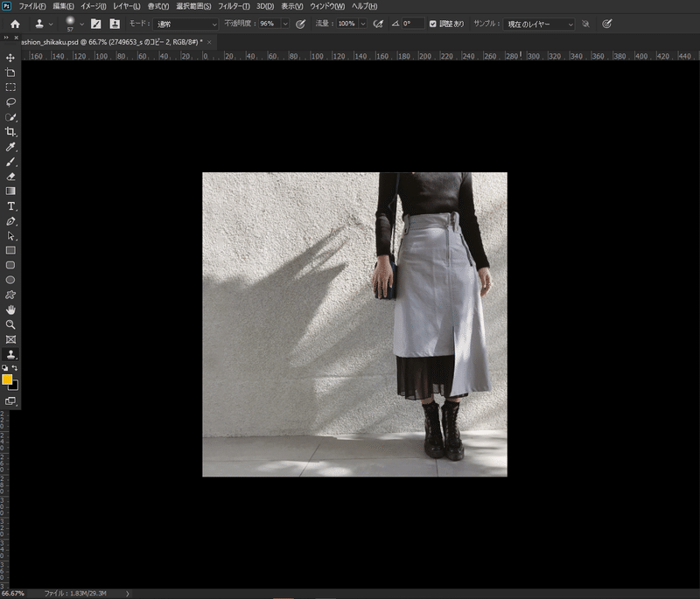
Task: Toggle ignore adjustment layers when cloning
Action: [585, 24]
